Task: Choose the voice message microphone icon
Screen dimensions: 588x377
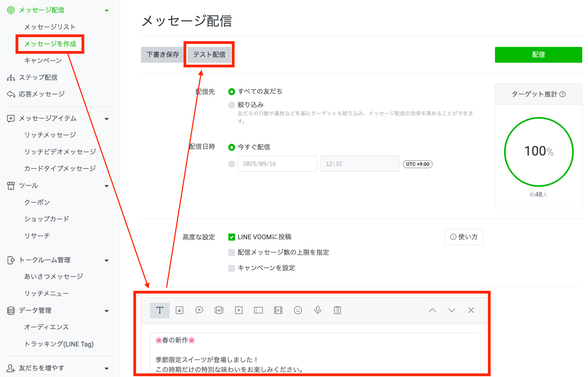Action: pos(317,310)
